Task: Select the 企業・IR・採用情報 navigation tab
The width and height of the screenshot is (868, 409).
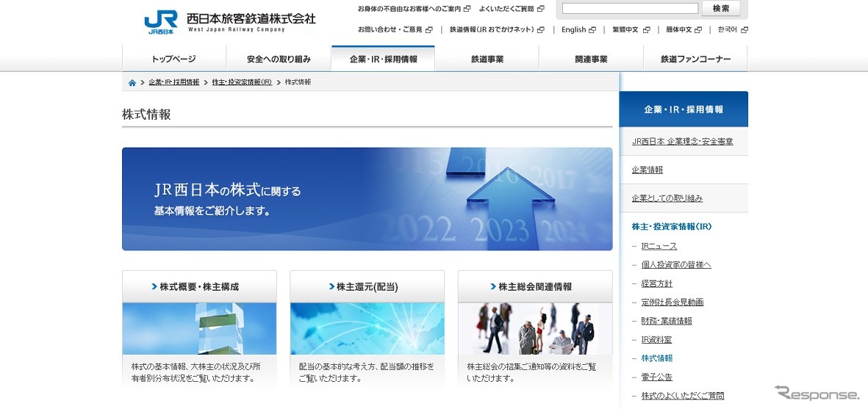Action: coord(383,59)
